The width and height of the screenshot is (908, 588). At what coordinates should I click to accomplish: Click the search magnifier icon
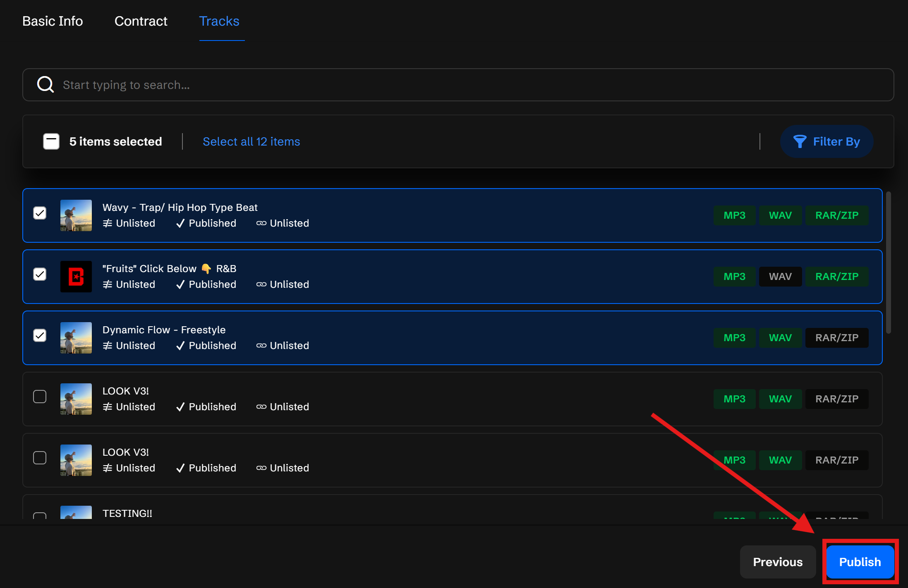click(x=46, y=85)
